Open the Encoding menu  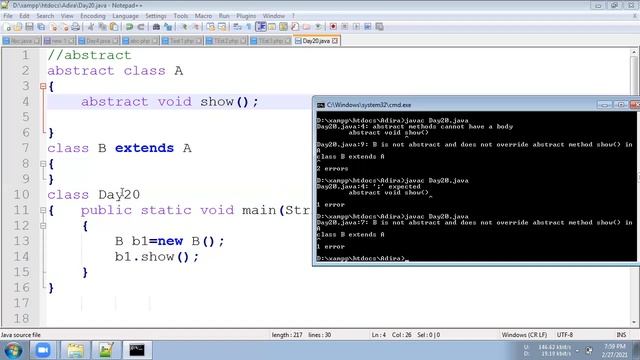tap(93, 16)
